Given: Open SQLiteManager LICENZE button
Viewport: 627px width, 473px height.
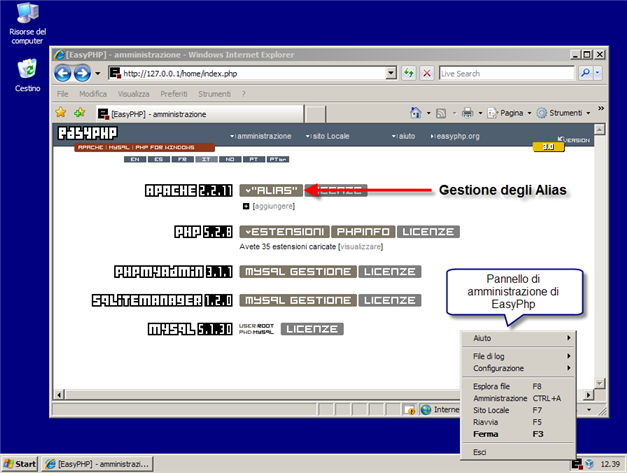Looking at the screenshot, I should 390,301.
